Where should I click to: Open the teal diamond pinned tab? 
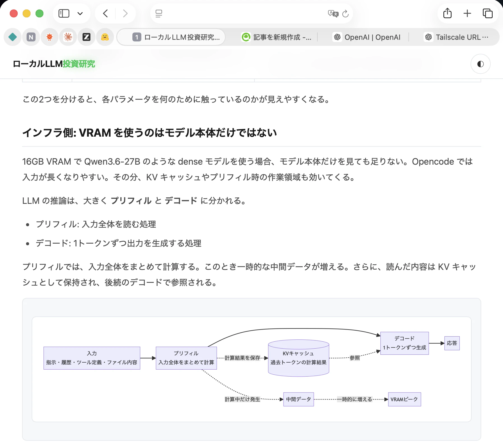coord(13,37)
